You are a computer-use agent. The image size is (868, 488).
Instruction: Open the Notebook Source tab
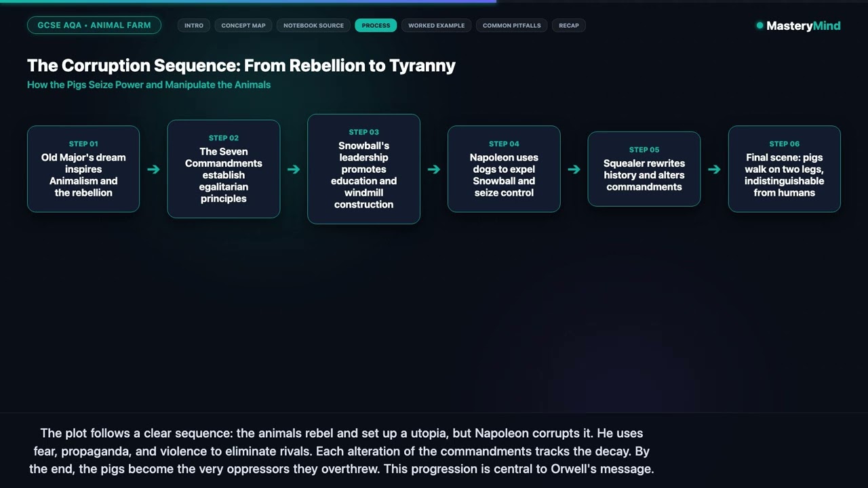pyautogui.click(x=313, y=26)
